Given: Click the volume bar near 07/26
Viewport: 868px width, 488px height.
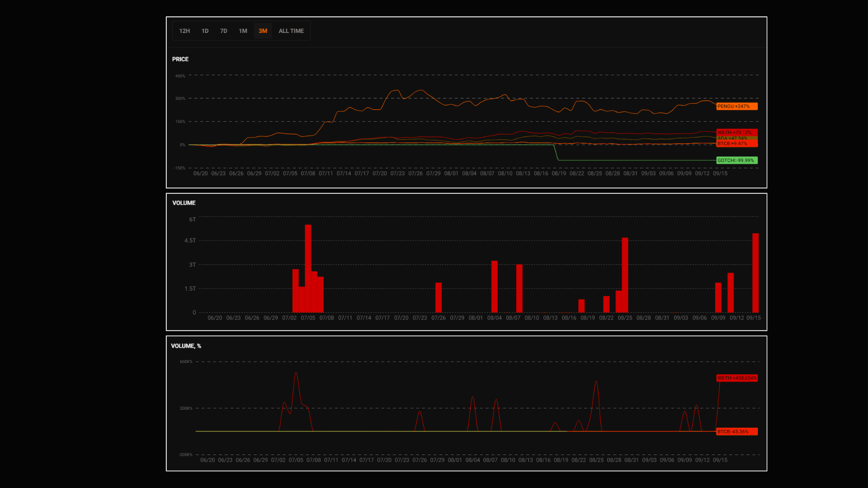Looking at the screenshot, I should [x=438, y=297].
